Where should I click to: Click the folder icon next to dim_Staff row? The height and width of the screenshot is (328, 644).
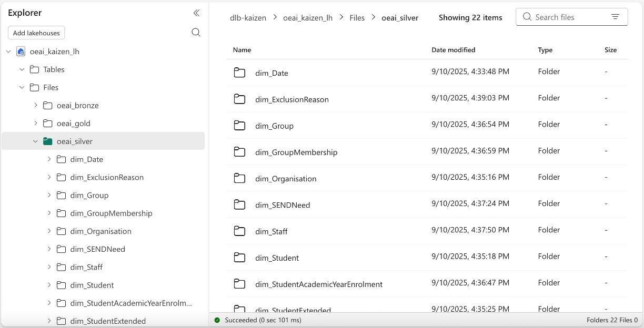(x=239, y=230)
